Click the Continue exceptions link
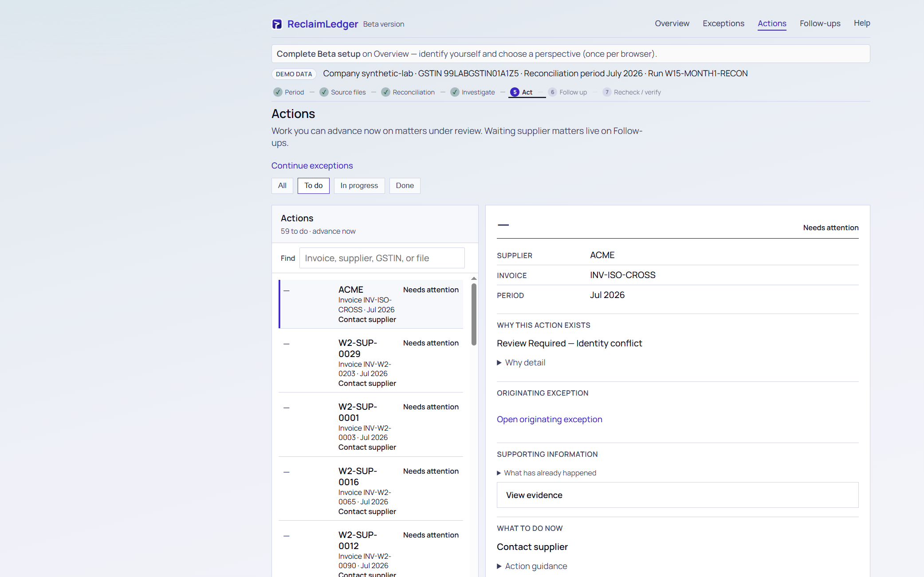The width and height of the screenshot is (924, 577). click(x=312, y=166)
